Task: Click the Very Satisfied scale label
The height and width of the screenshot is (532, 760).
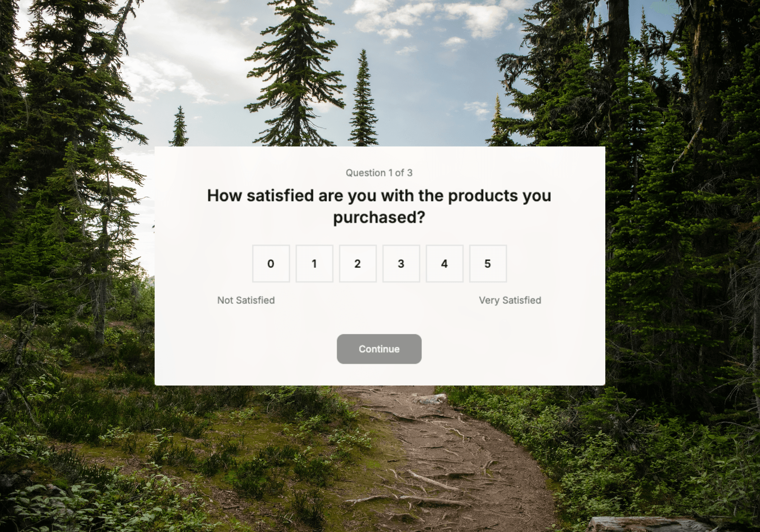Action: [x=510, y=300]
